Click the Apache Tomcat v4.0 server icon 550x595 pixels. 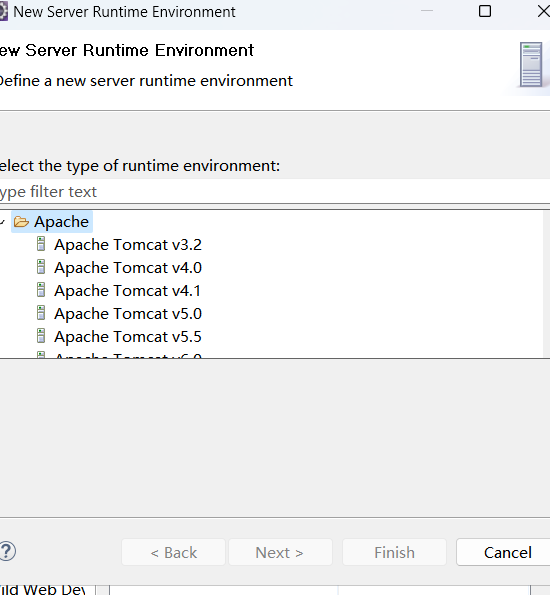pos(41,267)
